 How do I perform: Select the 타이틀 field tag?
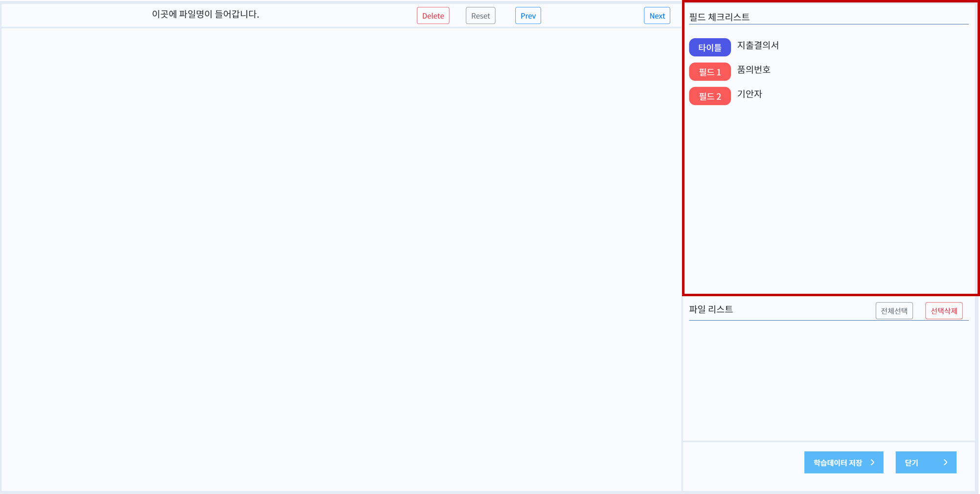(710, 47)
